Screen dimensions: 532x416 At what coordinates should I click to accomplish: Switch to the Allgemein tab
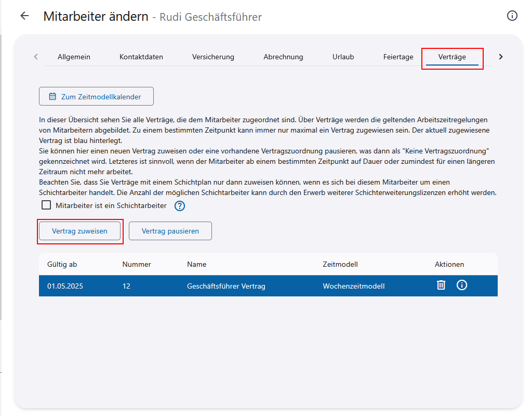click(x=74, y=57)
